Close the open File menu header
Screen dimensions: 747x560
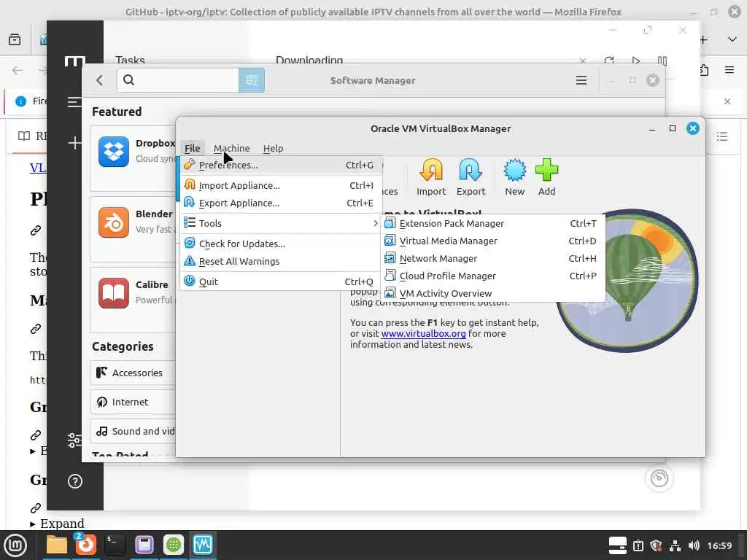click(193, 148)
